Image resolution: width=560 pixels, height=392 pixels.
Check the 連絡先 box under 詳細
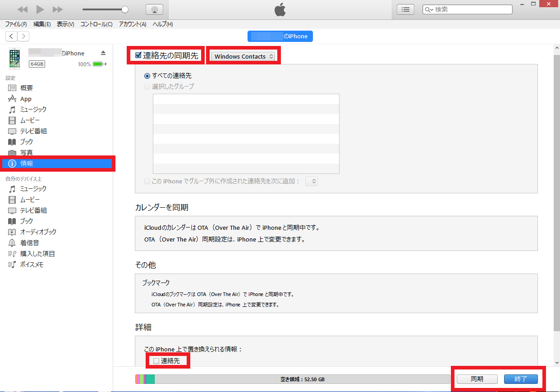[156, 361]
